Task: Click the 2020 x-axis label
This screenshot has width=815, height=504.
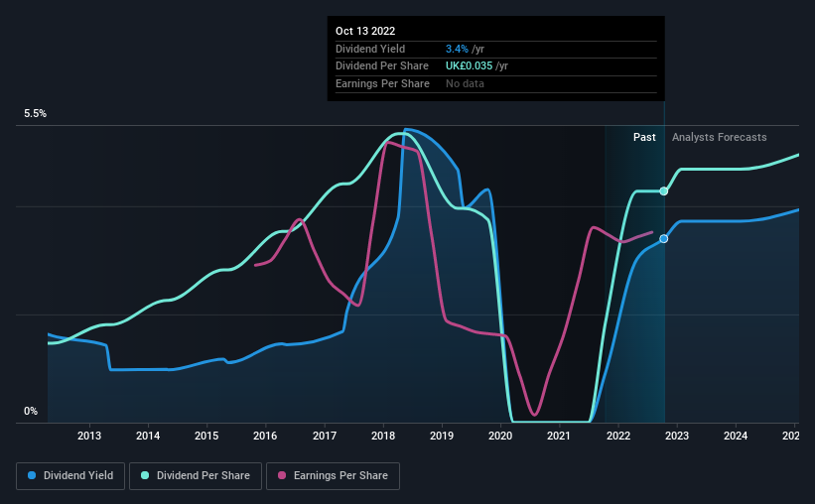Action: pyautogui.click(x=500, y=436)
